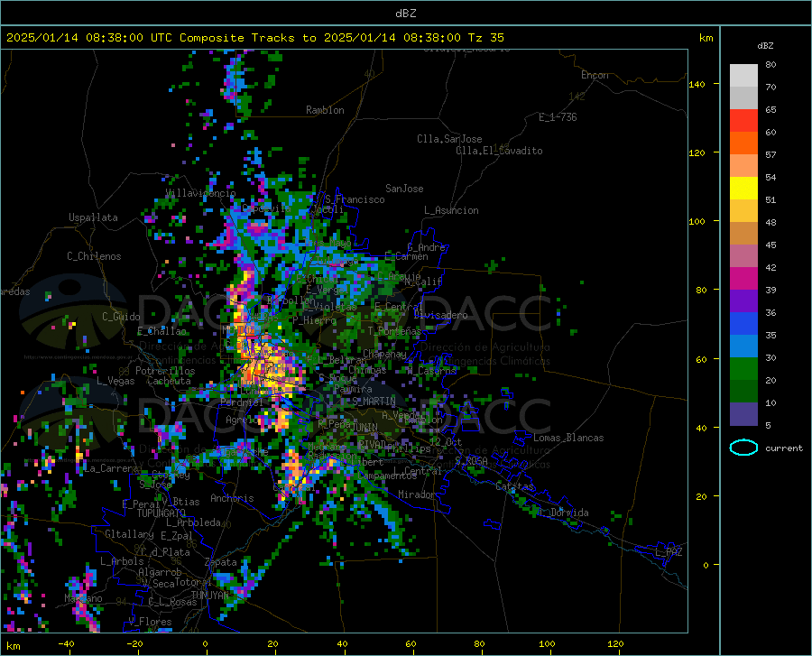The image size is (812, 656).
Task: Click the L_Vegas place label
Action: coord(115,381)
